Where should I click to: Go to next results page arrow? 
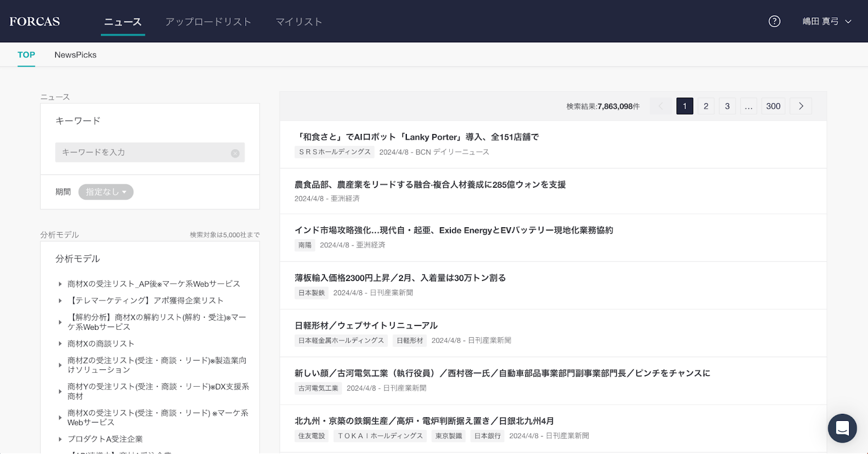pyautogui.click(x=801, y=106)
